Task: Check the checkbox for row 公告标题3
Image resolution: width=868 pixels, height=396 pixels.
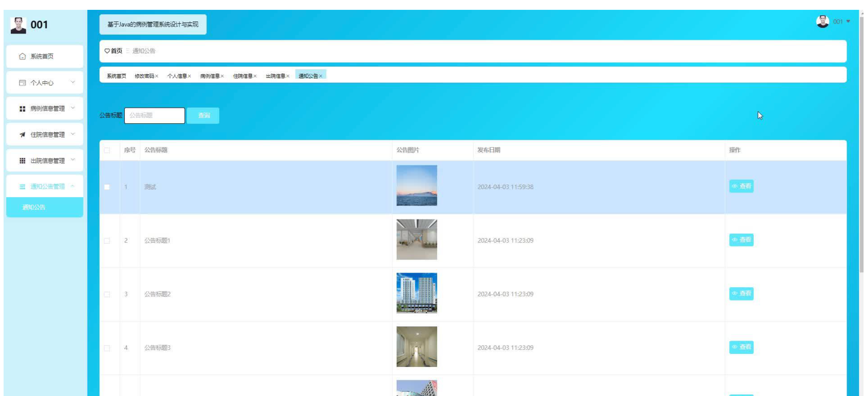Action: click(x=107, y=348)
